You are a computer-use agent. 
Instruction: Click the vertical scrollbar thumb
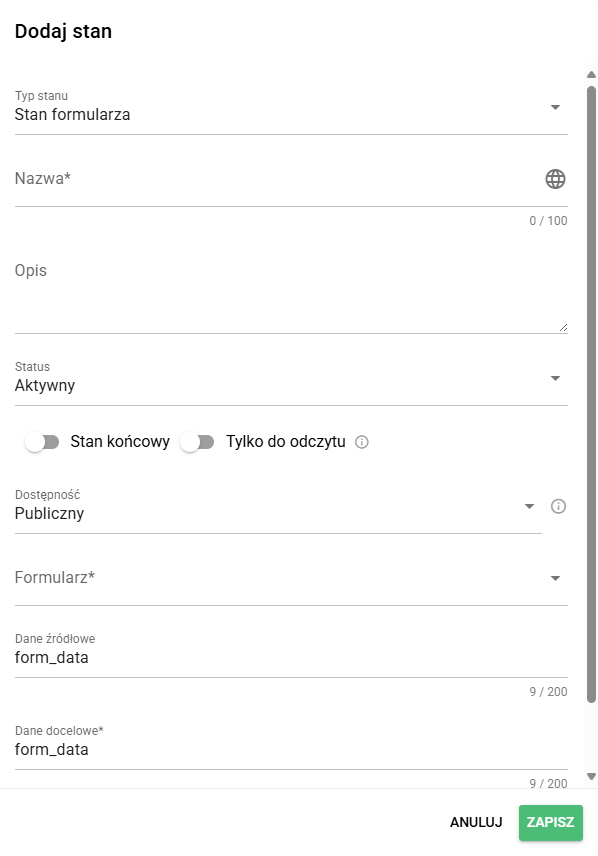(591, 394)
